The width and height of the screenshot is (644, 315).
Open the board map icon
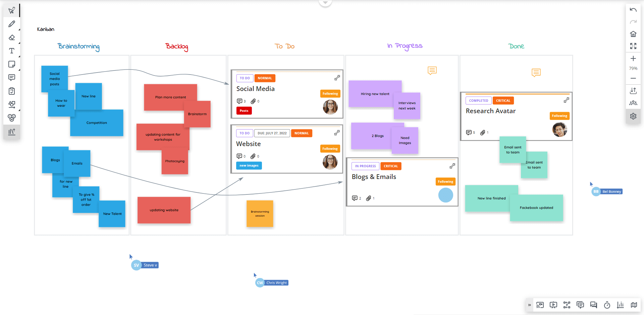click(x=634, y=305)
